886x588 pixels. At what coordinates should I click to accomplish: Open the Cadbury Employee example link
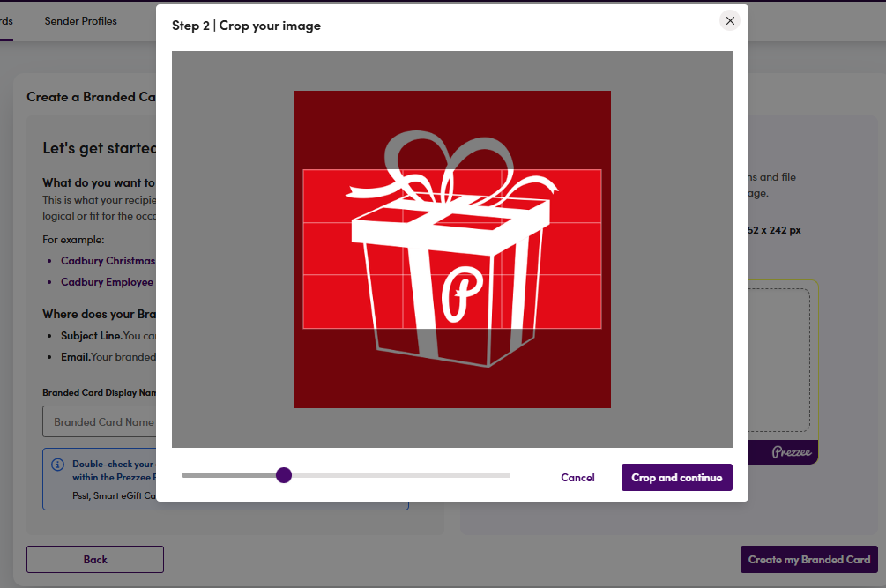click(108, 282)
